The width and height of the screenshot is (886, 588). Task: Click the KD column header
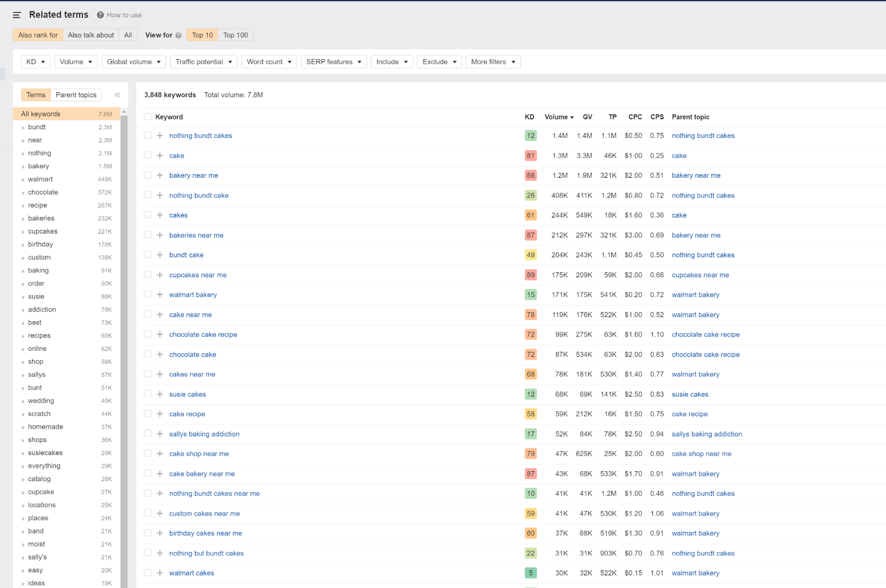(529, 117)
